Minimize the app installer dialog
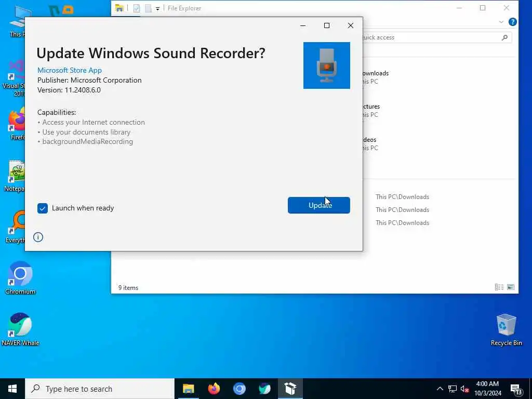 point(303,25)
